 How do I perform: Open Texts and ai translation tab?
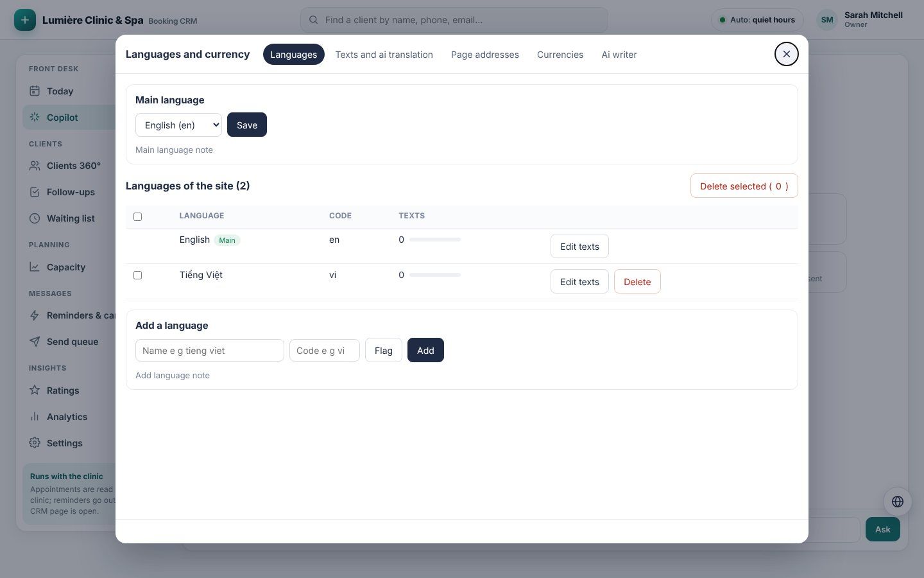click(384, 55)
